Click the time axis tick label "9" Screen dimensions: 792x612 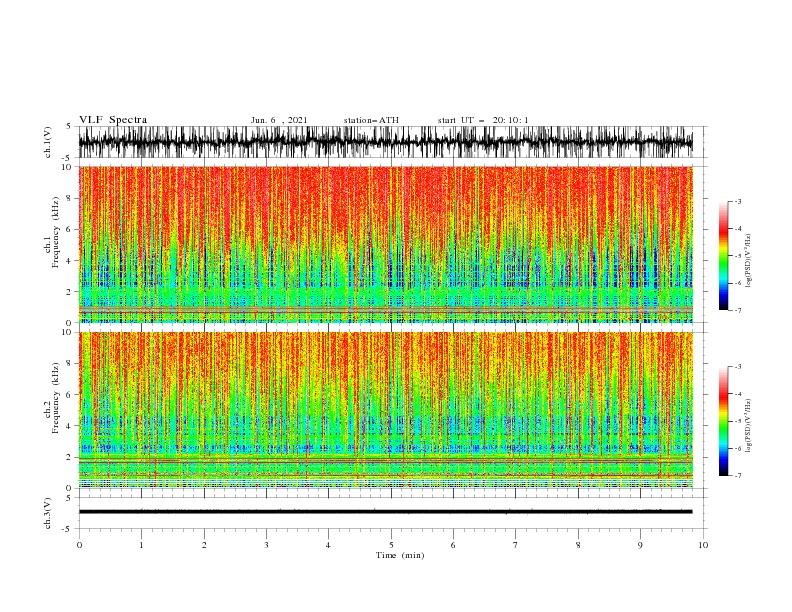coord(640,545)
